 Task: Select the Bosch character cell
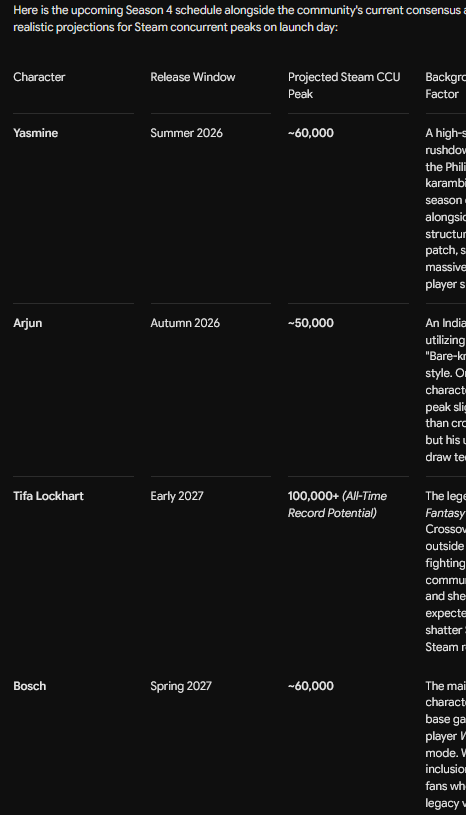[30, 686]
